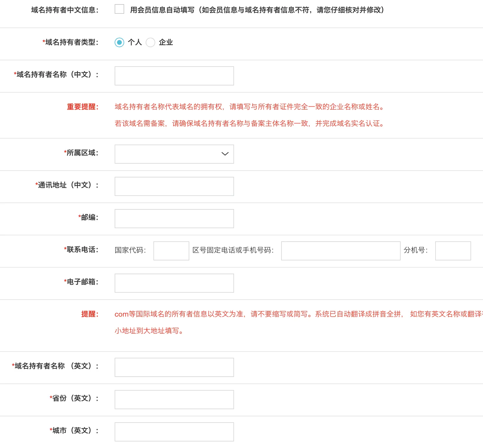Expand the region selector chevron arrow
483x448 pixels.
point(224,154)
